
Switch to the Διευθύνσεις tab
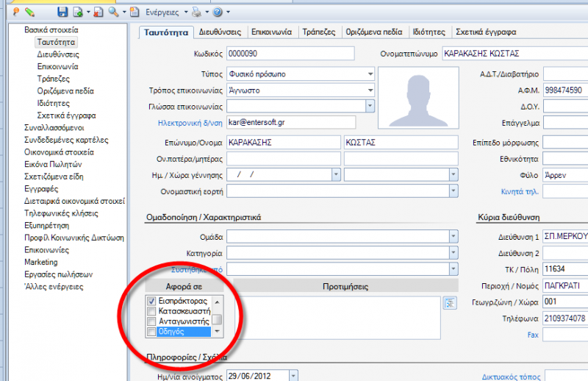pyautogui.click(x=220, y=32)
